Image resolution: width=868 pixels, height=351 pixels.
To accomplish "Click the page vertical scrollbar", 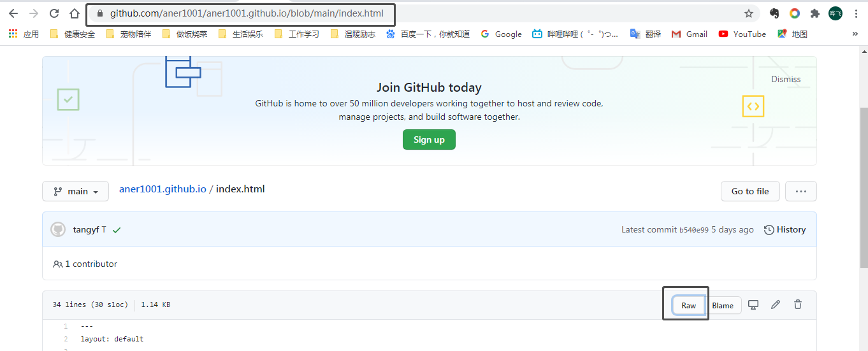I will 864,188.
